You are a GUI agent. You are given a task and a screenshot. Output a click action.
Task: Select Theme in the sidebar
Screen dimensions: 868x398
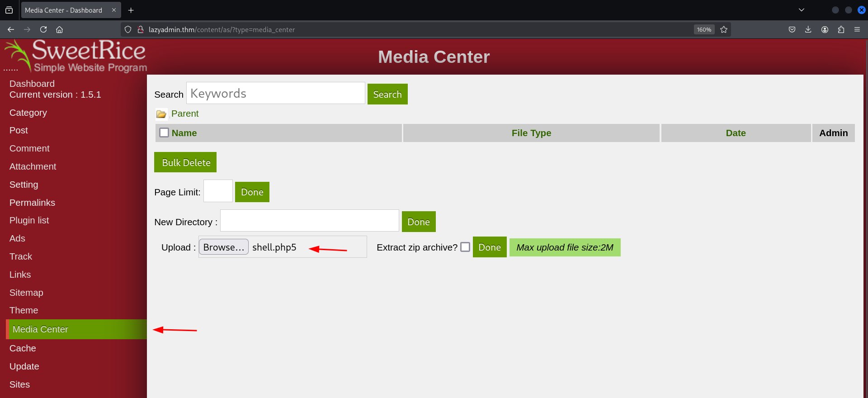pyautogui.click(x=24, y=310)
